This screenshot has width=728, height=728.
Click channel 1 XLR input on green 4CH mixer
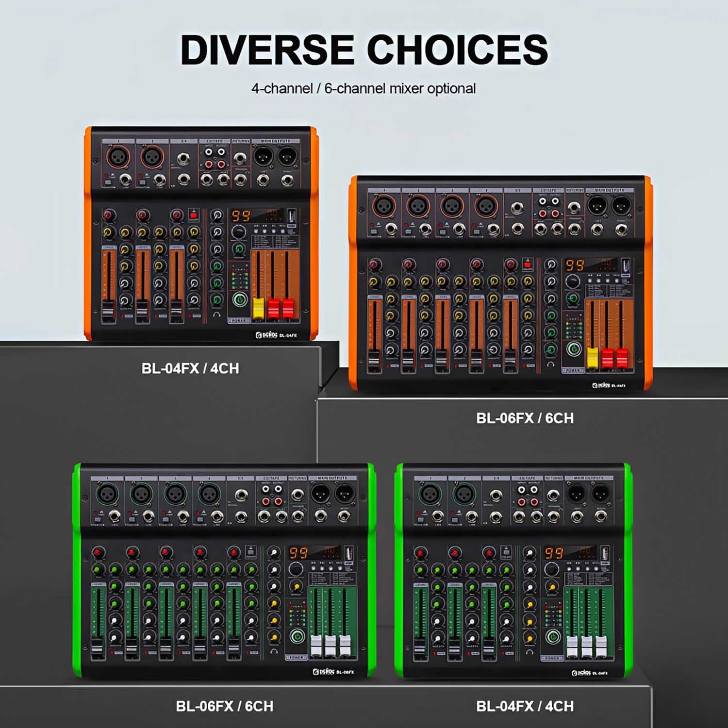coord(430,494)
